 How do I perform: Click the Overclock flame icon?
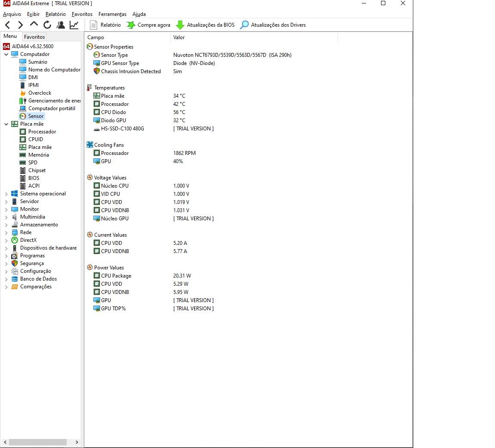click(23, 93)
